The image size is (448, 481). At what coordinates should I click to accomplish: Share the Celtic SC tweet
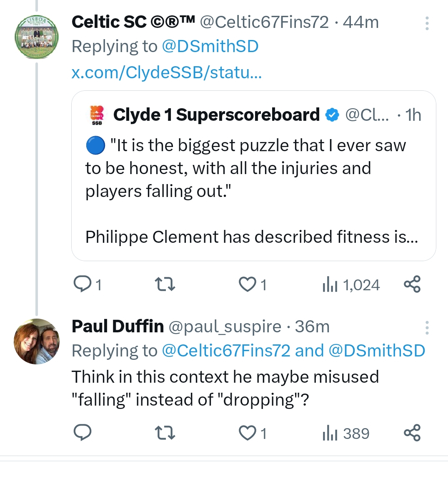[412, 284]
